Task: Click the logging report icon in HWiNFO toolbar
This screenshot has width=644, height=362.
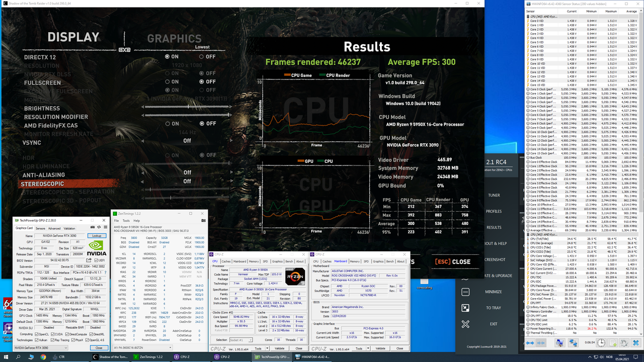Action: point(612,343)
